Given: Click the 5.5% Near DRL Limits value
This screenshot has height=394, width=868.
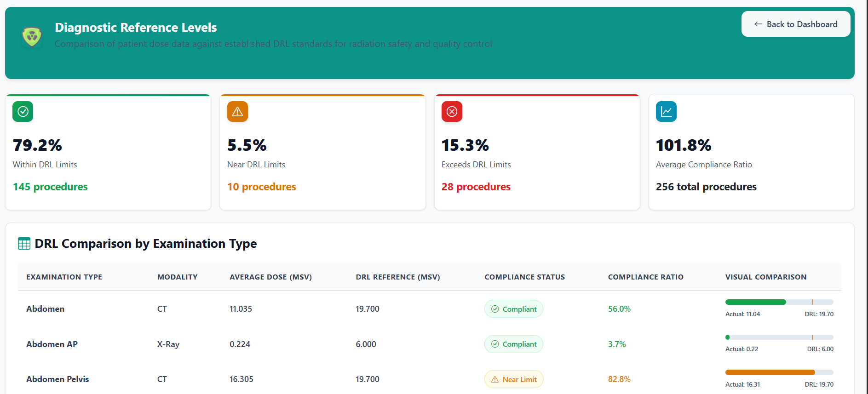Looking at the screenshot, I should pos(247,145).
